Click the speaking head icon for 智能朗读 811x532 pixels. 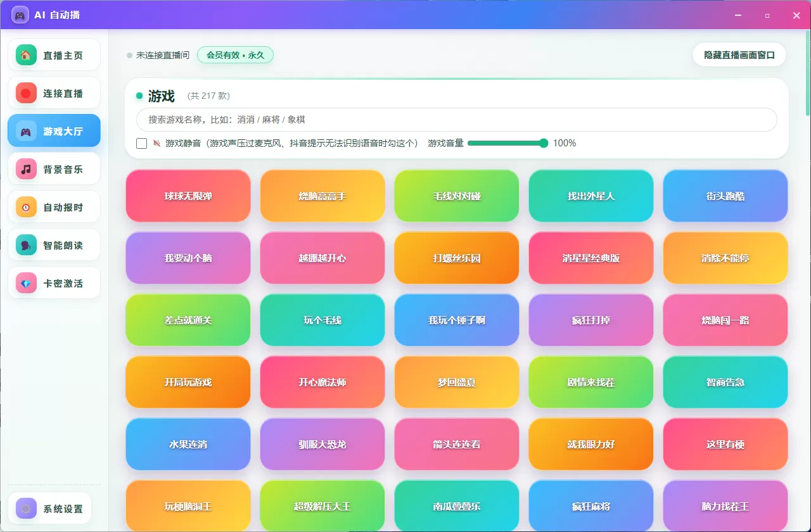(x=26, y=245)
